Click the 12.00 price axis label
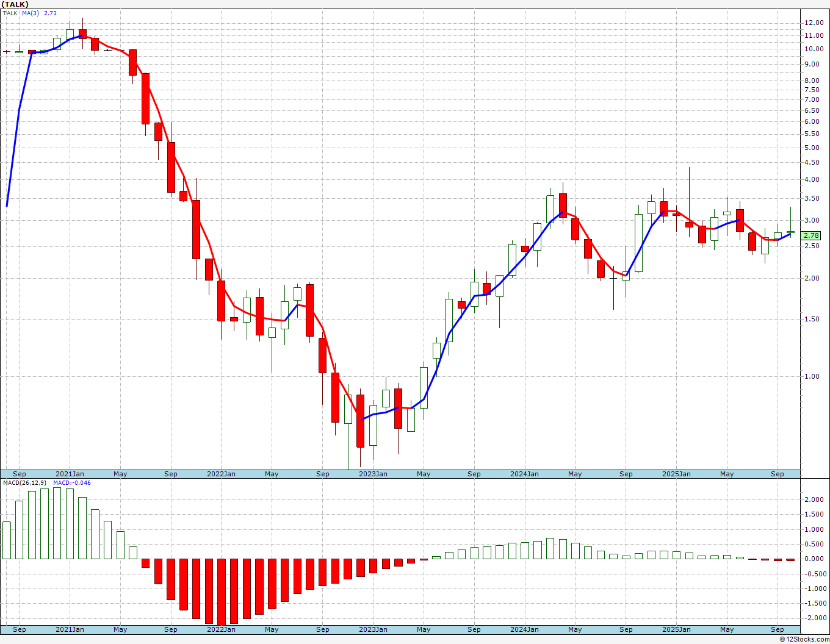This screenshot has height=644, width=830. [814, 23]
